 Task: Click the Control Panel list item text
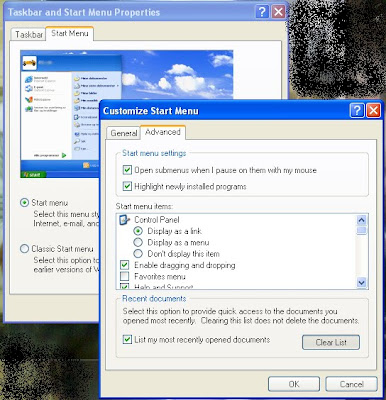pyautogui.click(x=157, y=220)
